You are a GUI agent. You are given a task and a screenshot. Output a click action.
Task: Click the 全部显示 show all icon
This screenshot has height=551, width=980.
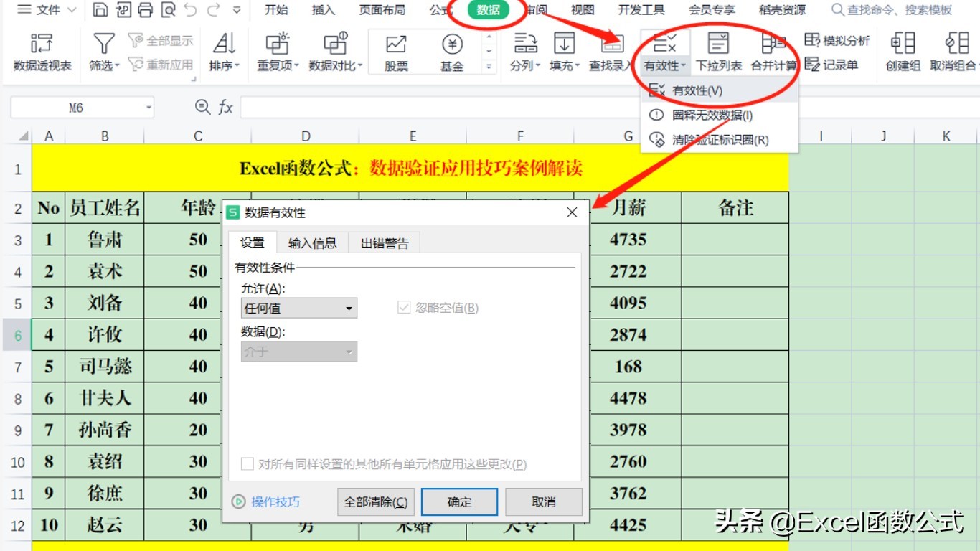[136, 41]
